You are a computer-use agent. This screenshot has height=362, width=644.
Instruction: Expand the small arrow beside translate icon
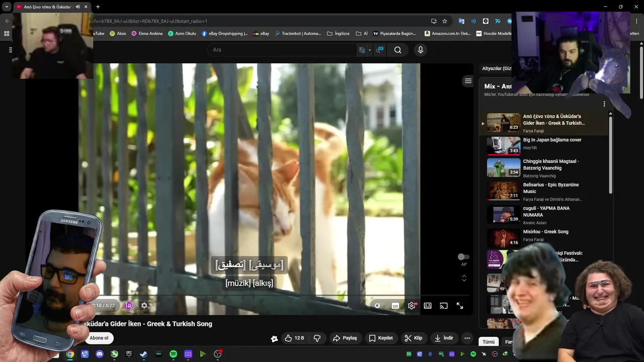click(x=369, y=50)
